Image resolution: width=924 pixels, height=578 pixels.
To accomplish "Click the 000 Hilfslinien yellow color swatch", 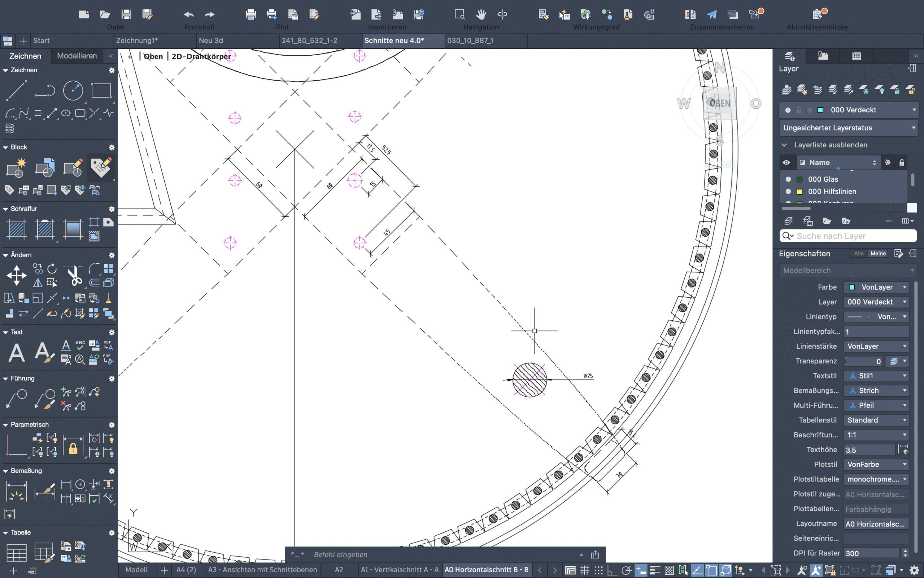I will coord(799,191).
